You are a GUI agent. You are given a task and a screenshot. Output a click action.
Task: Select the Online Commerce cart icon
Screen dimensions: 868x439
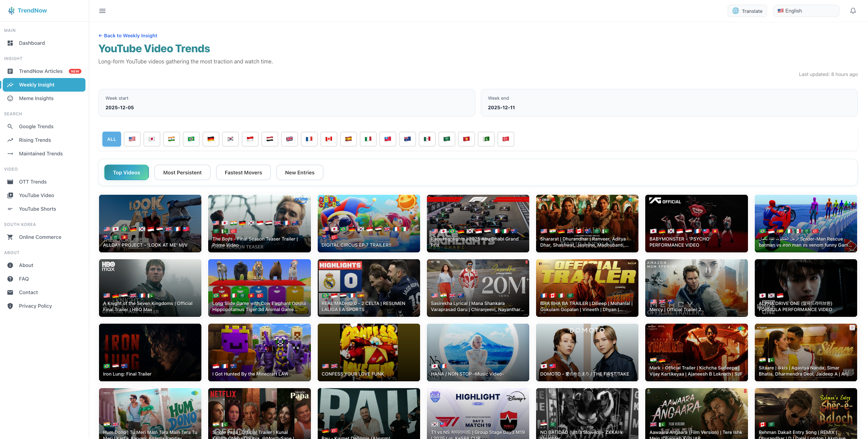(10, 237)
